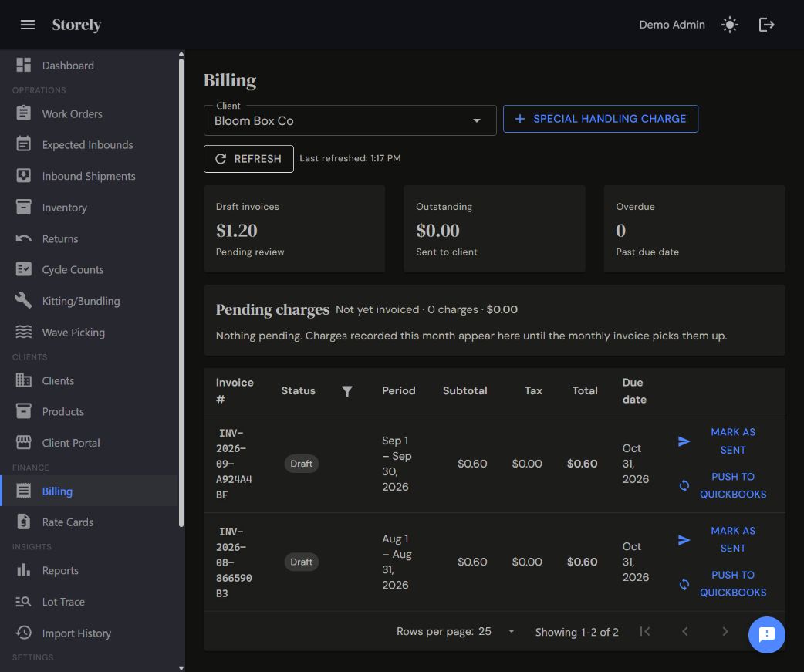Click the Special Handling Charge button

click(600, 119)
